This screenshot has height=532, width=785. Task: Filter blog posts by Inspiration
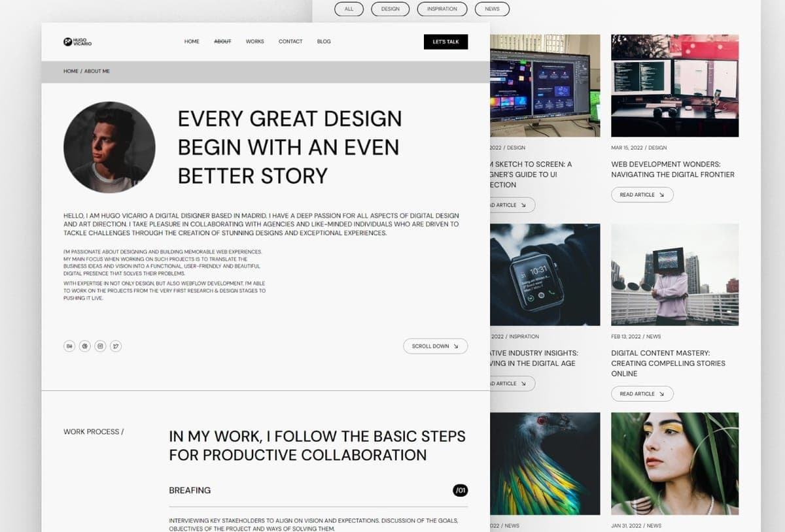(442, 9)
